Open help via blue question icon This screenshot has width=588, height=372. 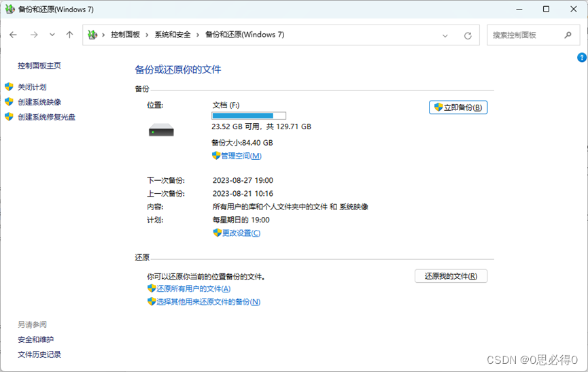point(581,57)
